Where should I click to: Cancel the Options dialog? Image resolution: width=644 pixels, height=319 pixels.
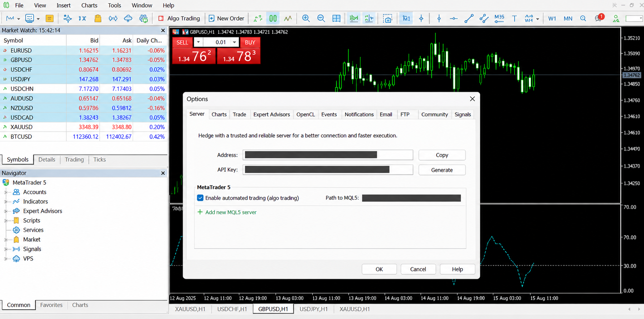pos(418,269)
